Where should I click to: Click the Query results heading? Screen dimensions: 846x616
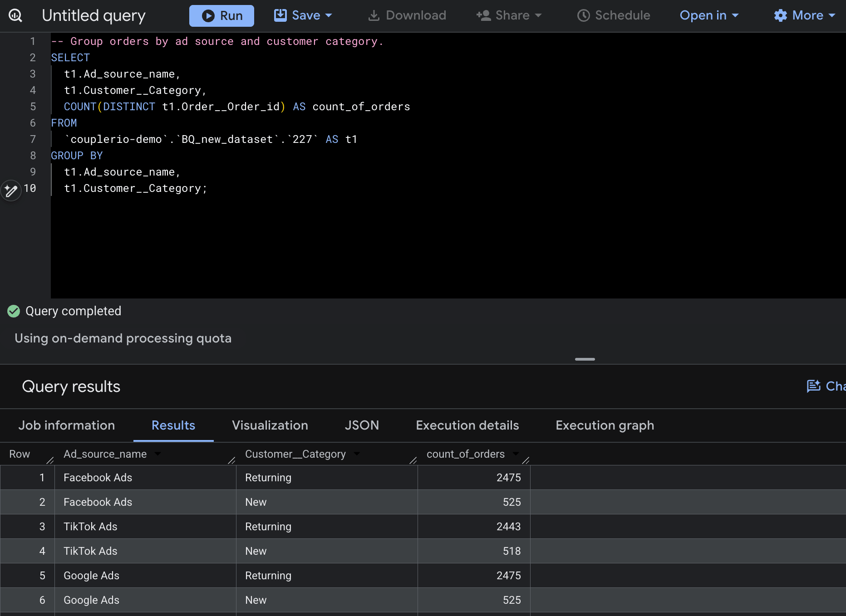71,386
